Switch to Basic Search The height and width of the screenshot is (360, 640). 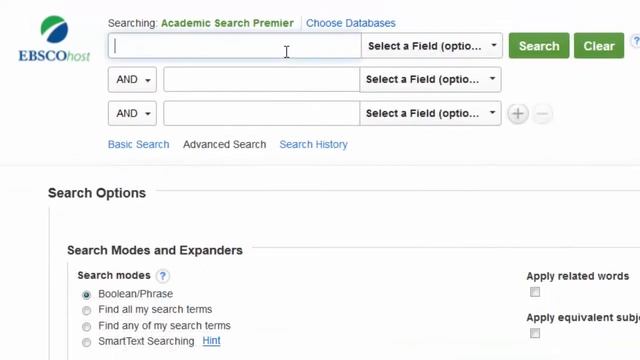pos(138,144)
